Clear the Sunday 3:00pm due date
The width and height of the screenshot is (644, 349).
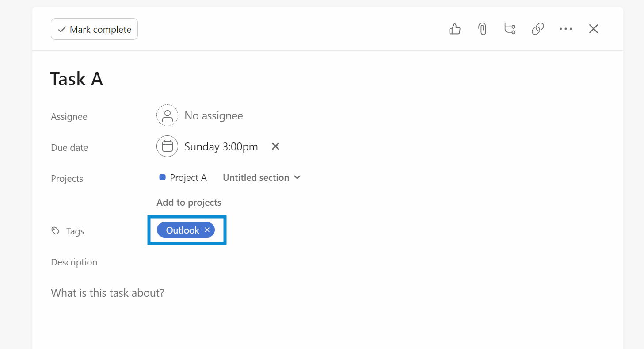[275, 146]
